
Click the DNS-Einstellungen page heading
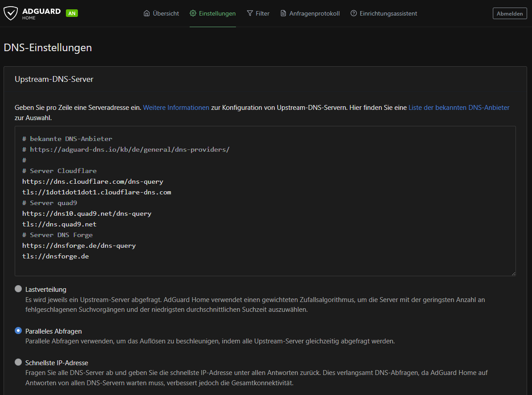tap(48, 48)
